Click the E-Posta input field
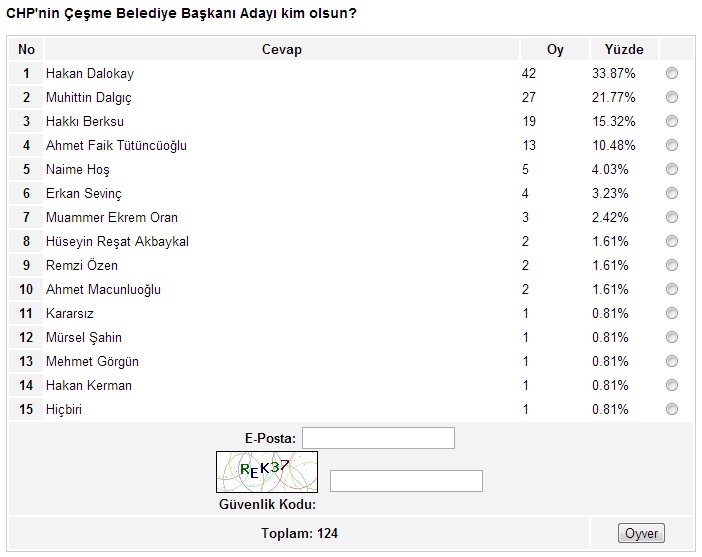The image size is (702, 557). click(378, 438)
